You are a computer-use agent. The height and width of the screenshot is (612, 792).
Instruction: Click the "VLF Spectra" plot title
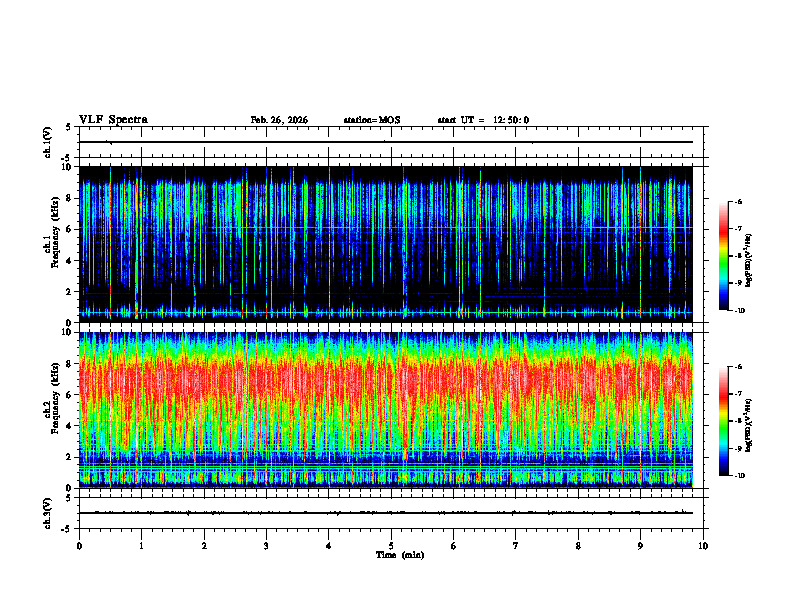point(113,120)
